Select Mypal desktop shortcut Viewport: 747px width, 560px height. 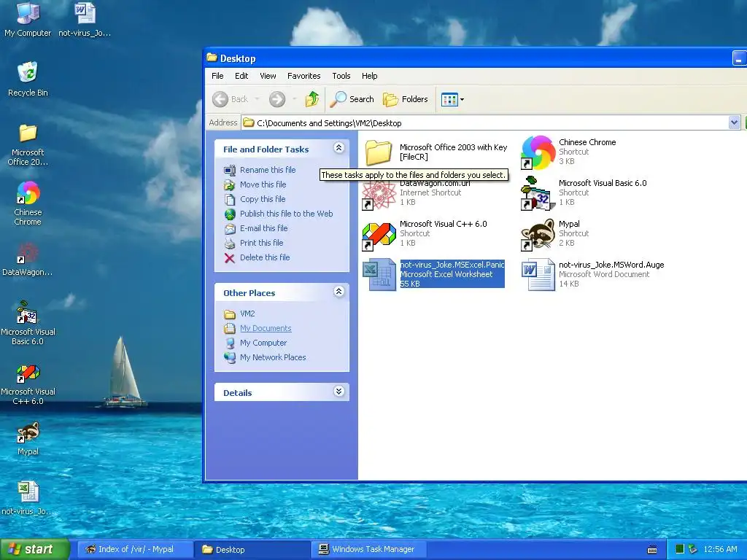pyautogui.click(x=28, y=438)
